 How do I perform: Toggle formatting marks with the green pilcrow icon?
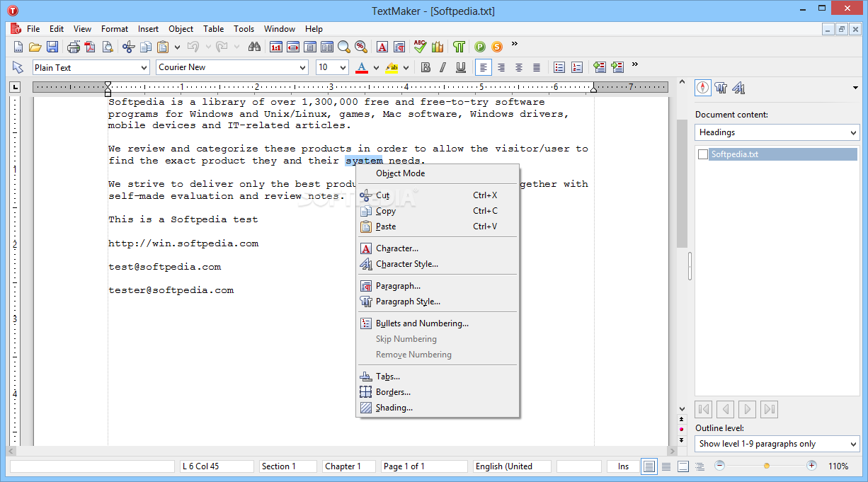point(459,47)
